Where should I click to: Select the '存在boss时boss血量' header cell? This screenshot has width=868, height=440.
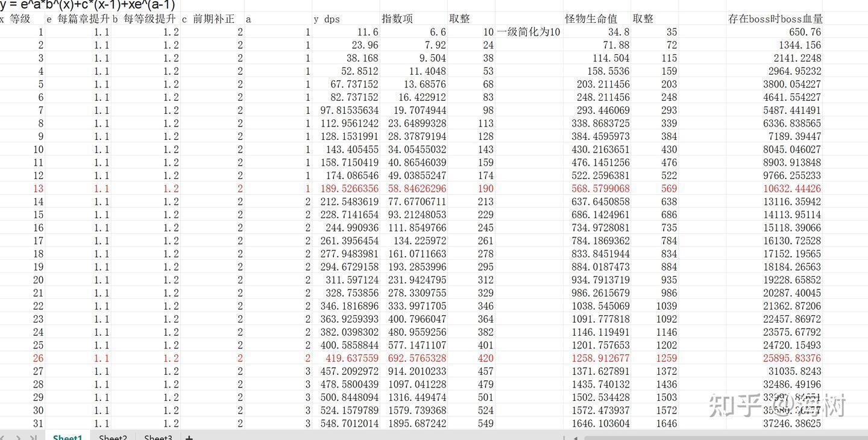[x=775, y=19]
